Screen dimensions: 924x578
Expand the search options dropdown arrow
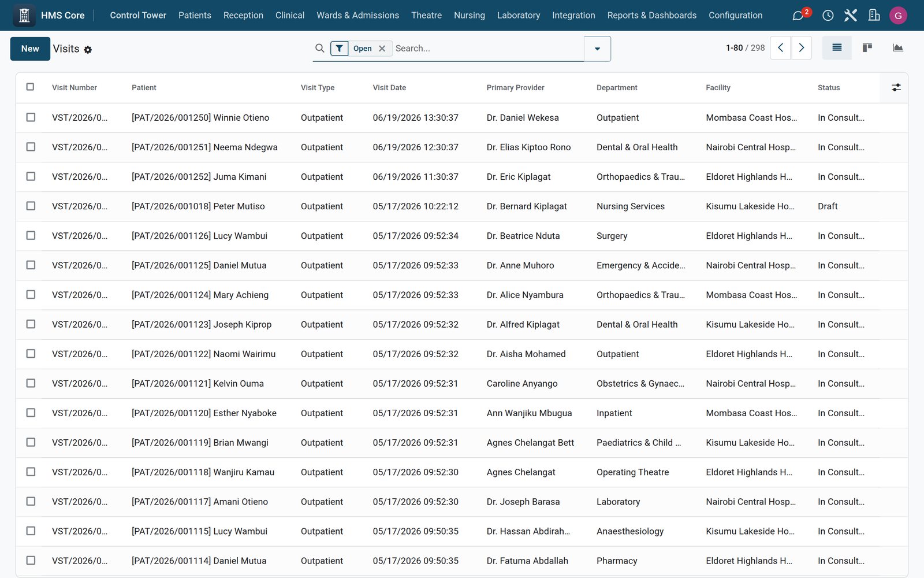[597, 49]
